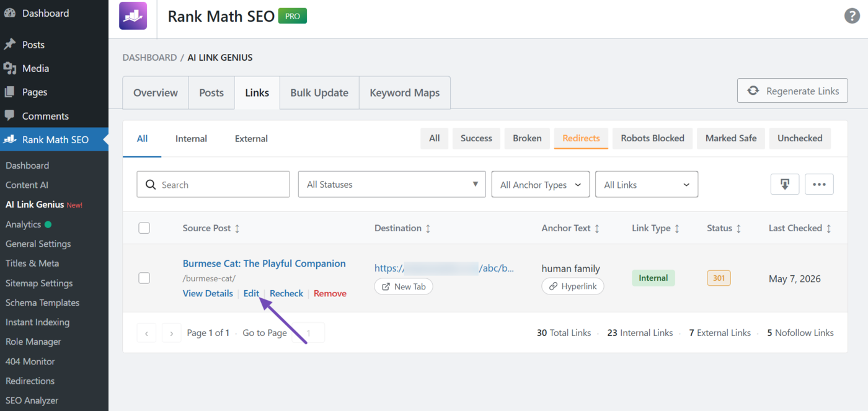This screenshot has width=868, height=411.
Task: Click Remove for the Burmese Cat link
Action: point(330,293)
